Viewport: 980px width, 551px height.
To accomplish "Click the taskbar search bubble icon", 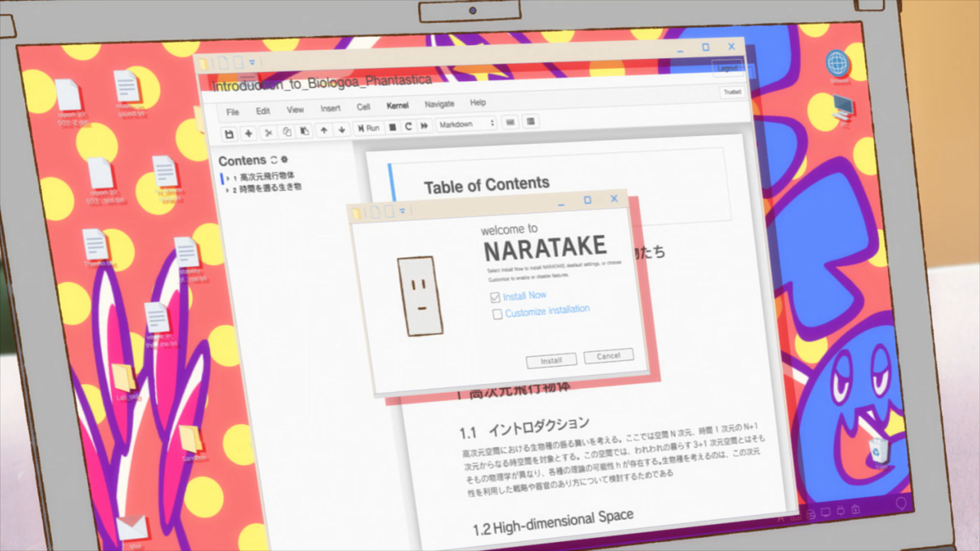I will 901,504.
